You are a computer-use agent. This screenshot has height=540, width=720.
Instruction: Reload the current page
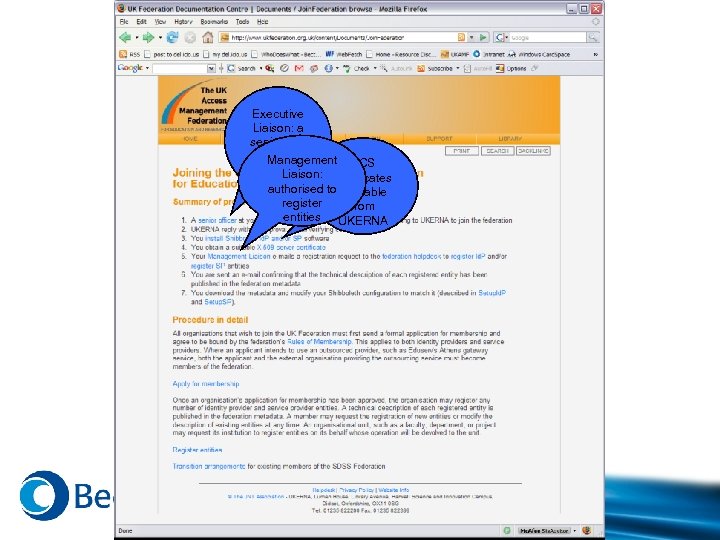(172, 38)
